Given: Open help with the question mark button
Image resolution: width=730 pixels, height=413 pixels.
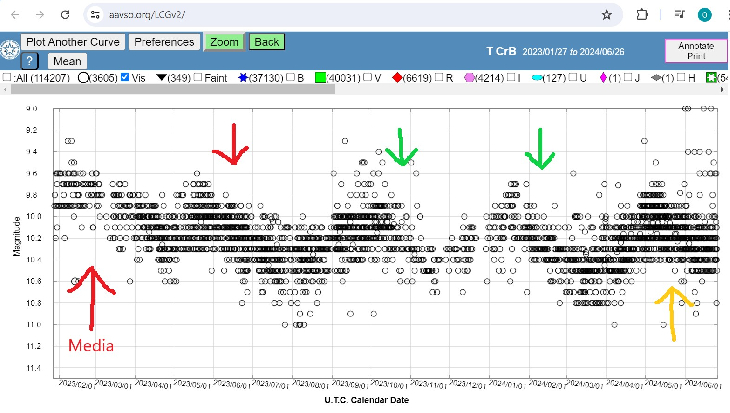Looking at the screenshot, I should [x=31, y=61].
